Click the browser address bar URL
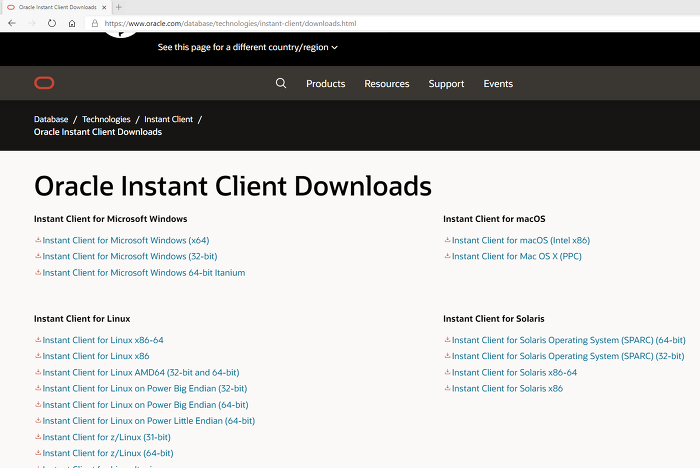 [230, 23]
